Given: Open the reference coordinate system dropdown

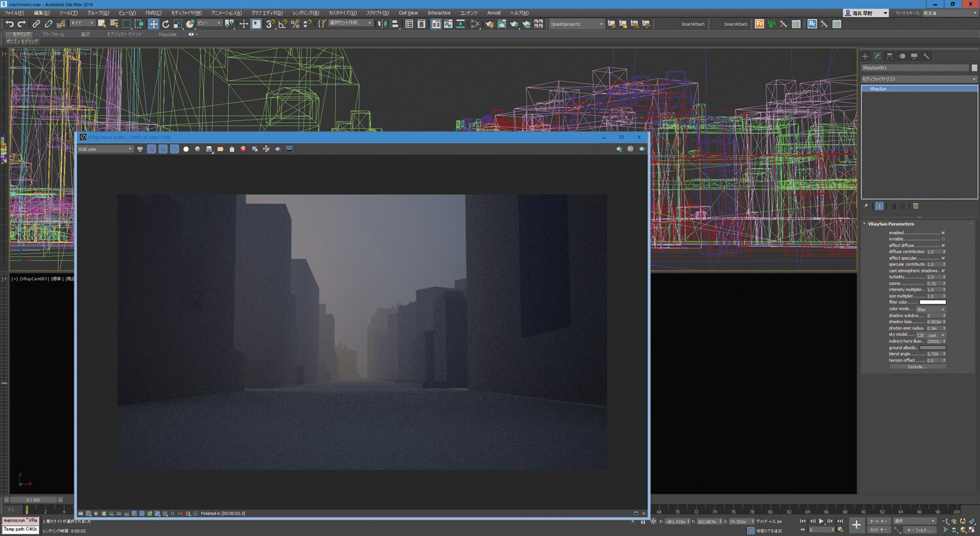Looking at the screenshot, I should (209, 24).
